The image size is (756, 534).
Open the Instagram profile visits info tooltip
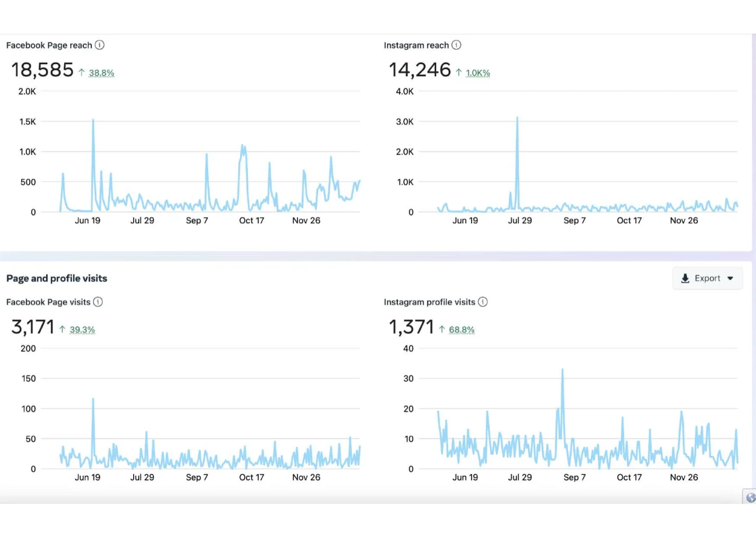click(483, 302)
